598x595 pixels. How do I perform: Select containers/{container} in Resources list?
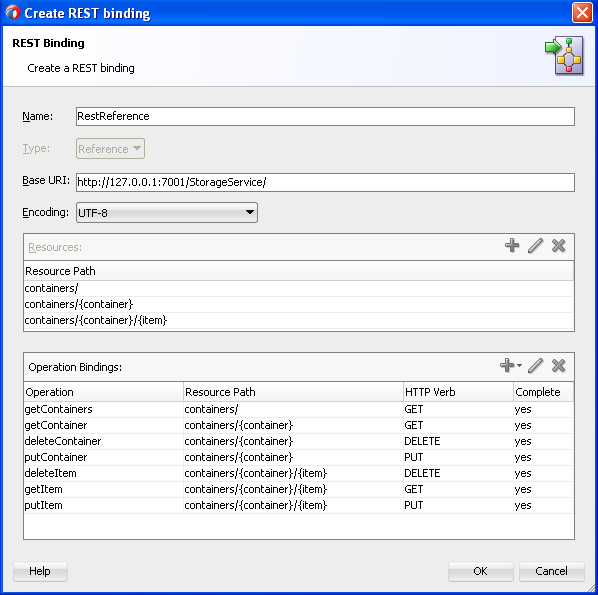pos(299,304)
